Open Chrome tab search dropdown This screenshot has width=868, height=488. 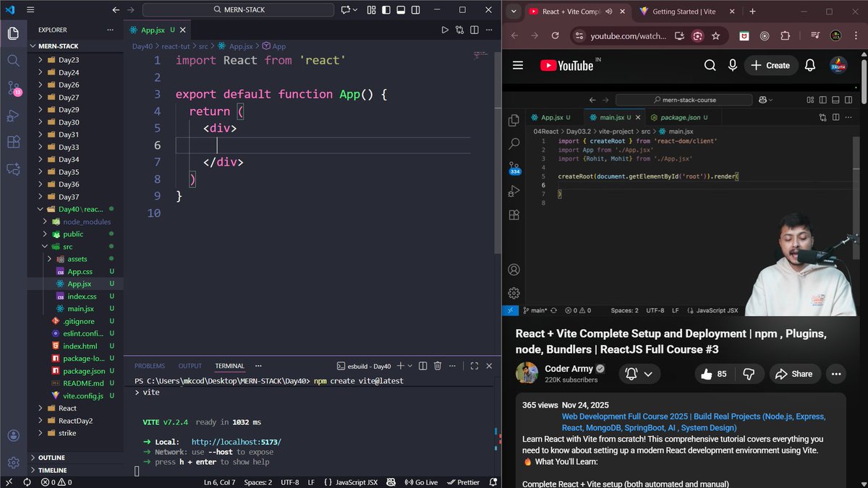tap(513, 12)
